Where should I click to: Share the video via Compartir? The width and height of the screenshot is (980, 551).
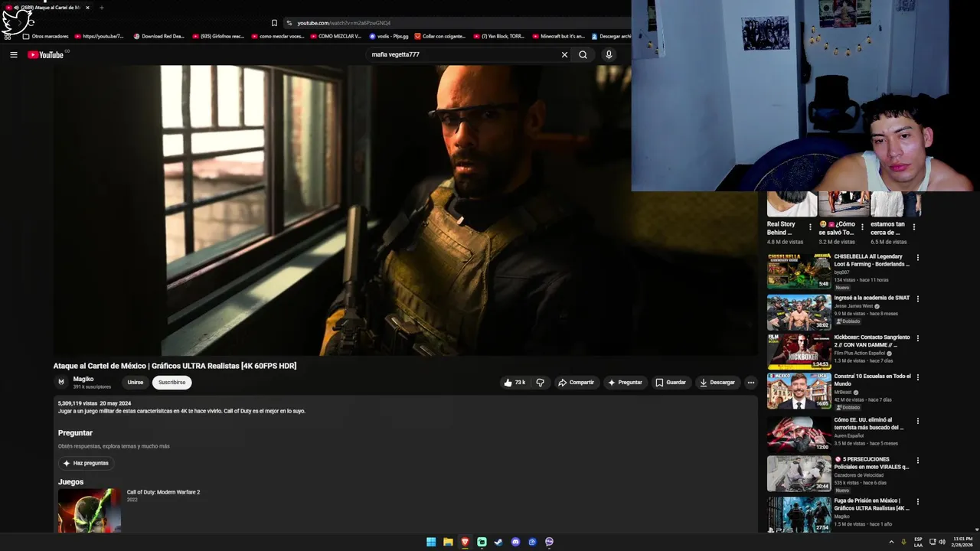tap(576, 383)
